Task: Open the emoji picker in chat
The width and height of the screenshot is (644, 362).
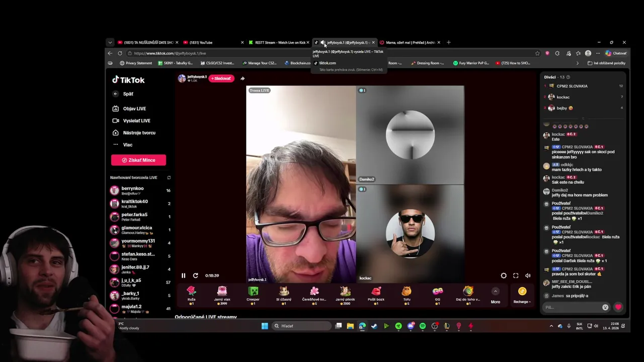Action: coord(605,307)
